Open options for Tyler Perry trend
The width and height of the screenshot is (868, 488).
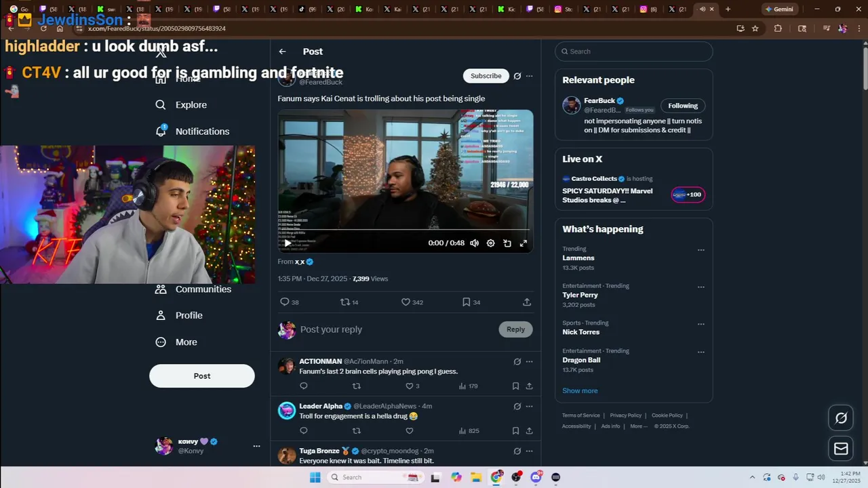(701, 287)
